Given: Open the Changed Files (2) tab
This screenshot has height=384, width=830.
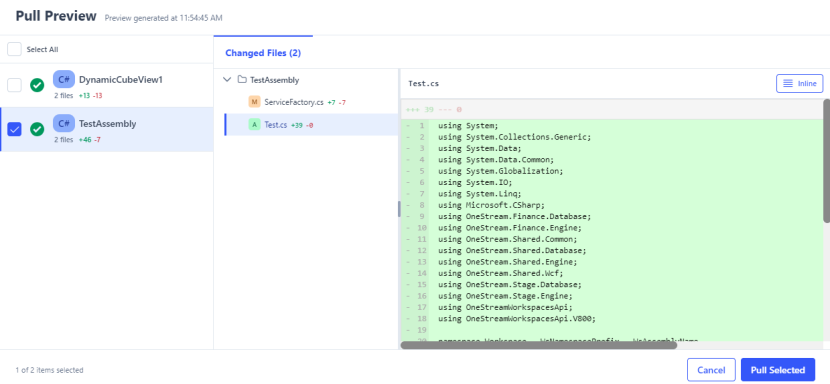Looking at the screenshot, I should coord(263,53).
